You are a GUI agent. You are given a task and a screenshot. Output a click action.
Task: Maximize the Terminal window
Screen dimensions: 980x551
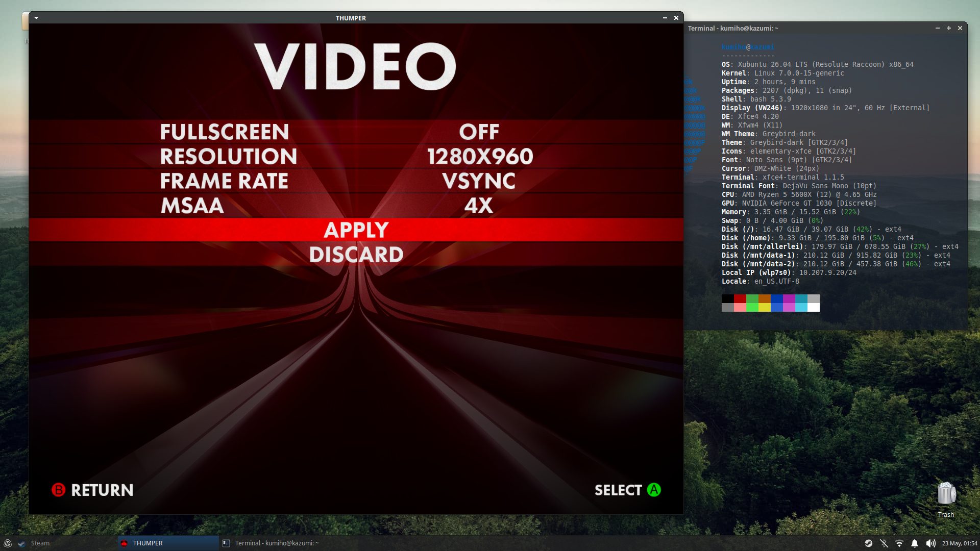(949, 28)
